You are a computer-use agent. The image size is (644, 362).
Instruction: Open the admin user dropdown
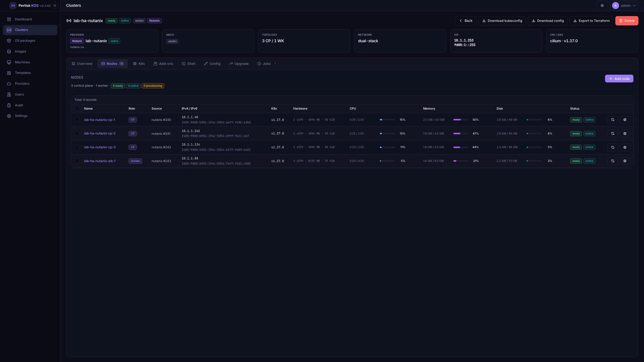624,6
